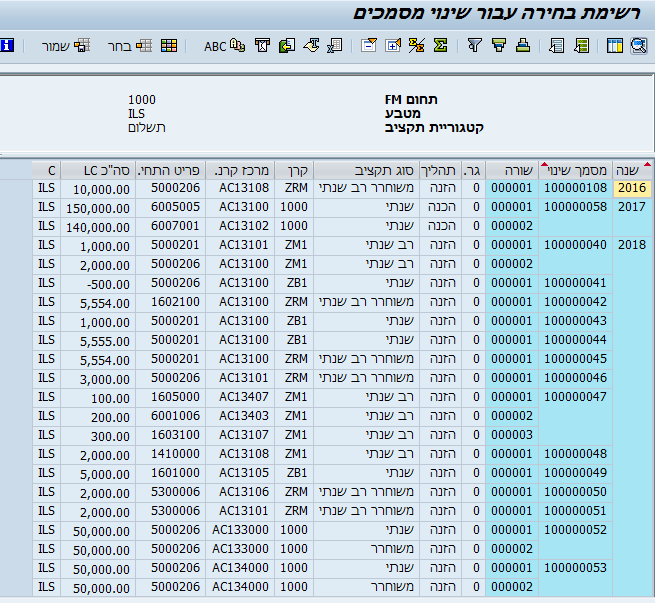Select document number 100000052
Image resolution: width=655 pixels, height=603 pixels.
[x=576, y=530]
